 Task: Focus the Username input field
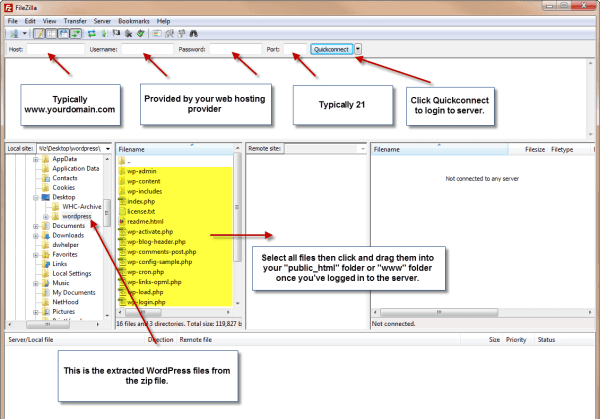(x=147, y=49)
